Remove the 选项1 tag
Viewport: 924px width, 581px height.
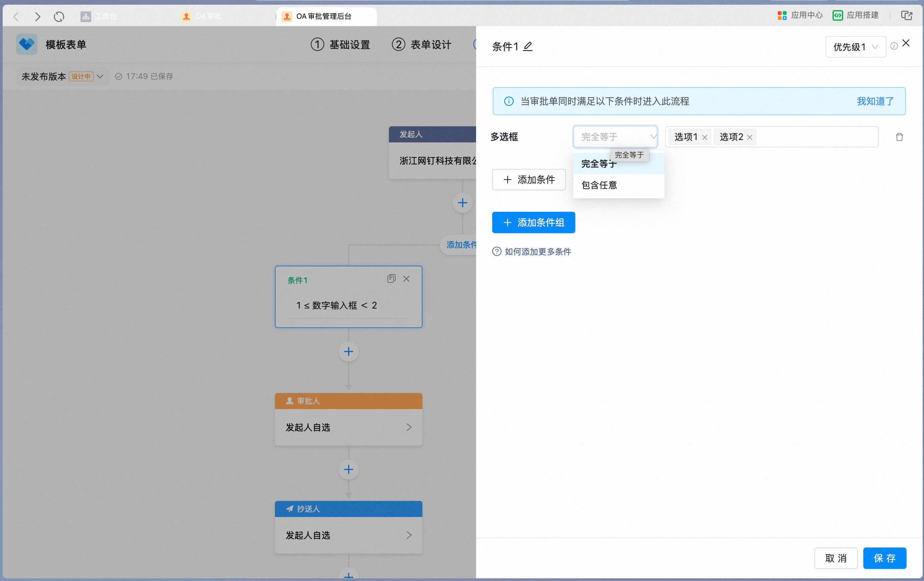tap(704, 137)
